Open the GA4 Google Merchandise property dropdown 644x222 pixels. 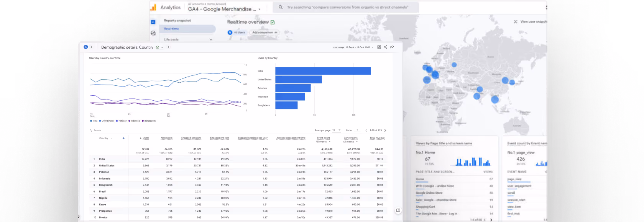tap(224, 9)
